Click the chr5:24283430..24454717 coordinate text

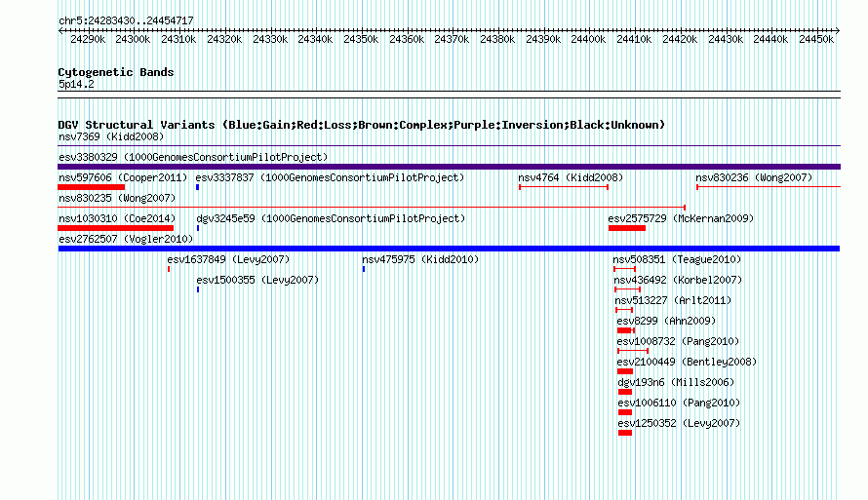(x=126, y=20)
